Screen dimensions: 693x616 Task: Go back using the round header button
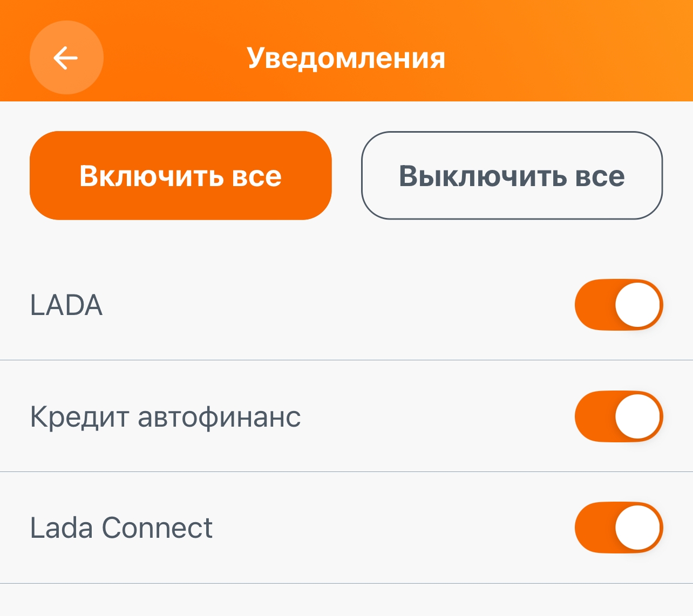[66, 58]
